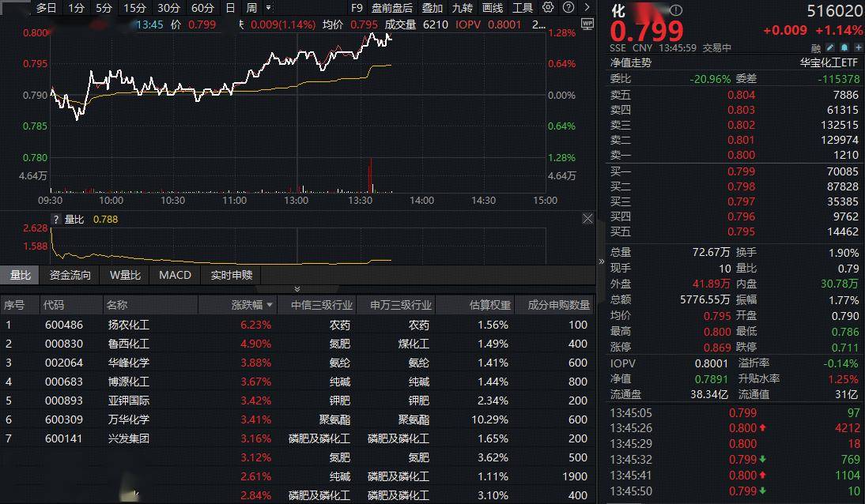865x504 pixels.
Task: Close the 量比 indicator panel
Action: (x=587, y=218)
